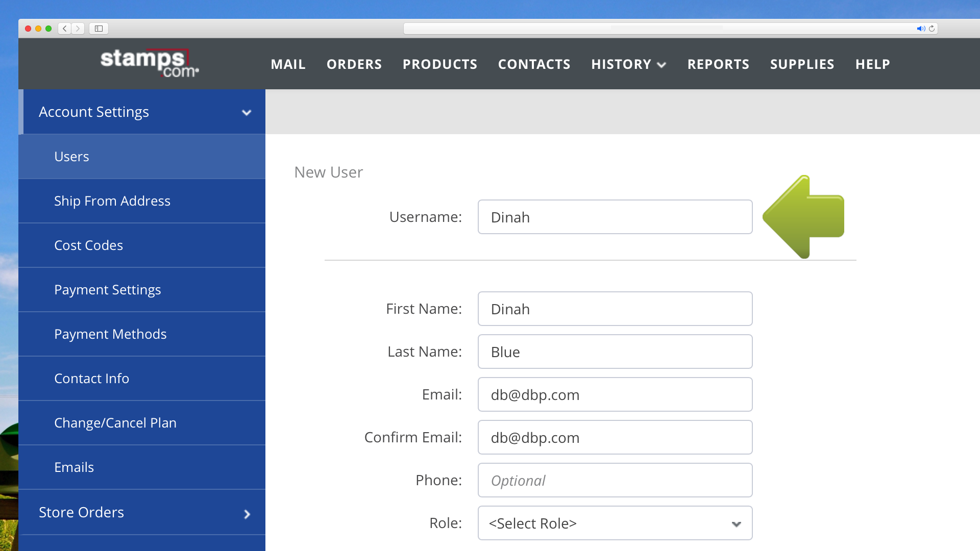This screenshot has width=980, height=551.
Task: Click the browser back arrow
Action: (x=64, y=29)
